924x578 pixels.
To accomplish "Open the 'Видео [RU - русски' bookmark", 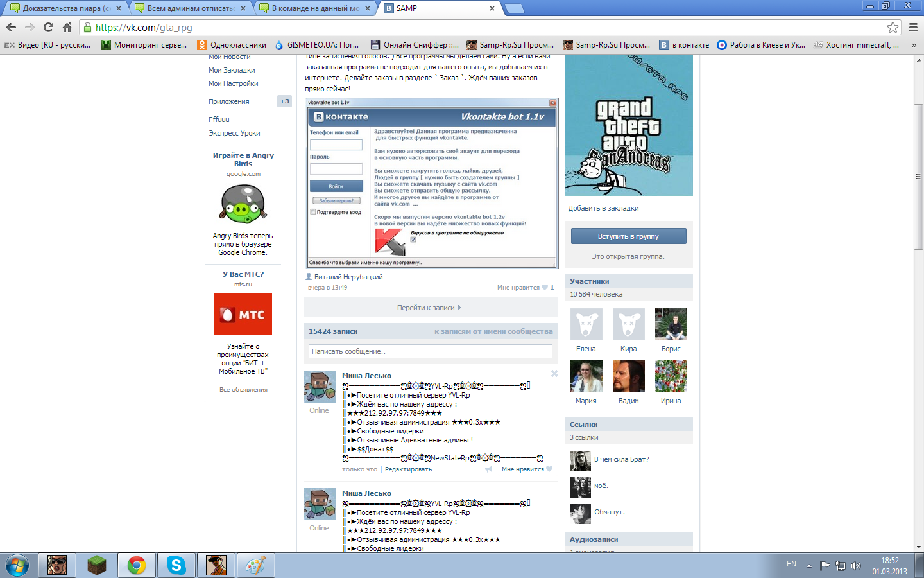I will 48,45.
